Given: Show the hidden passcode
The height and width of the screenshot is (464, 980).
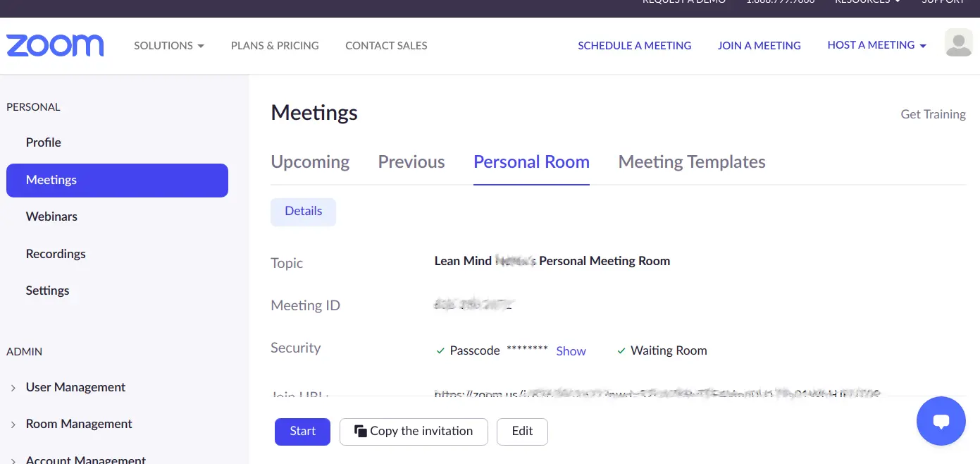Looking at the screenshot, I should click(x=571, y=351).
